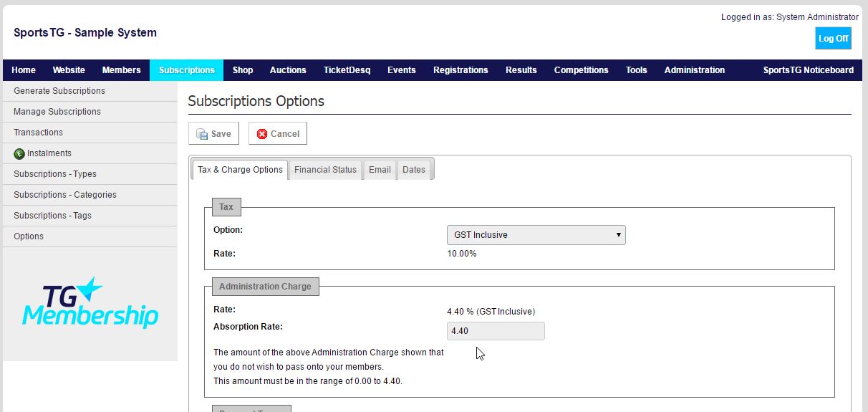The width and height of the screenshot is (868, 412).
Task: Click the Cancel button
Action: tap(278, 133)
